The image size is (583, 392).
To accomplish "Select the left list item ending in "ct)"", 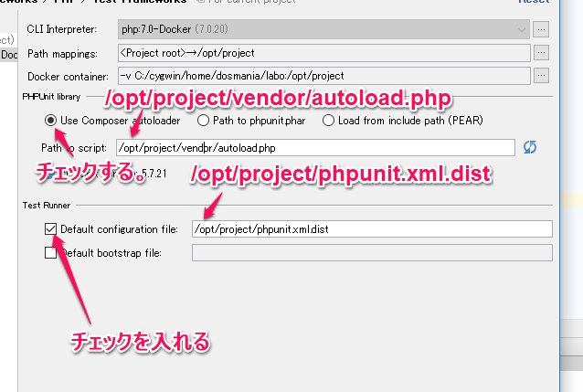I will tap(7, 40).
